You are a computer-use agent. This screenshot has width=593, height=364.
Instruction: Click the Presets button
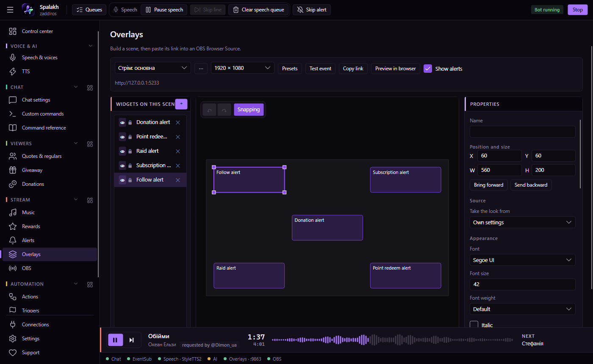tap(290, 69)
